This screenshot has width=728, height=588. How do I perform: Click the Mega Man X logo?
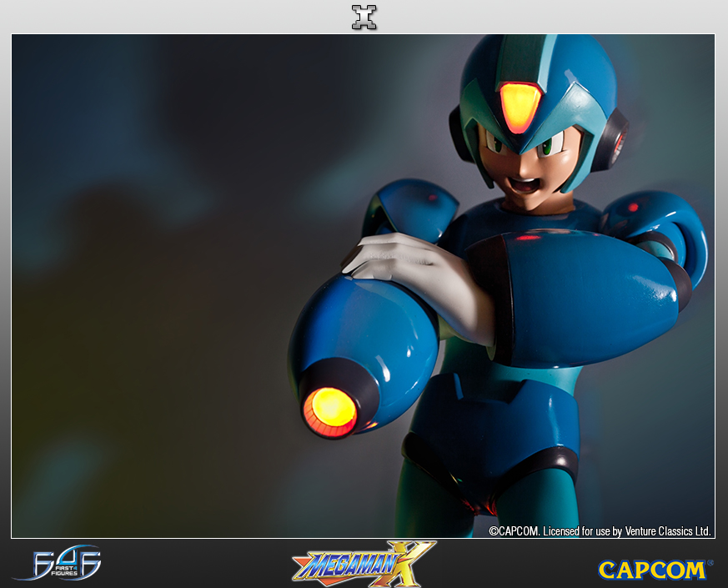(364, 564)
